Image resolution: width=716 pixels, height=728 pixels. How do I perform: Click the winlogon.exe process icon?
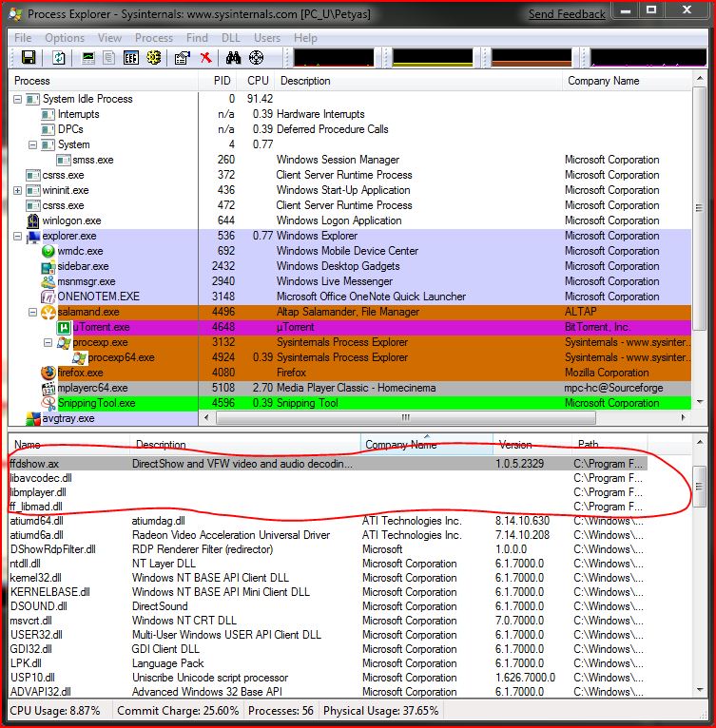coord(33,220)
